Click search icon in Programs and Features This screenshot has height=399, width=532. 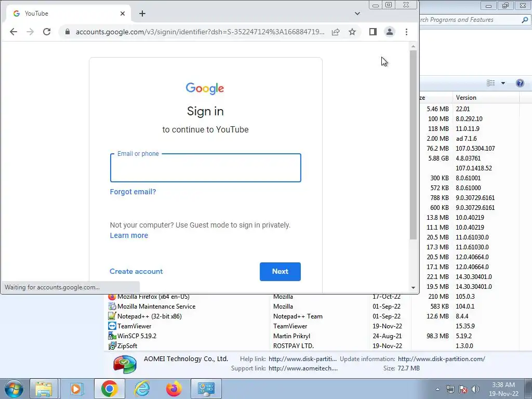(x=525, y=20)
